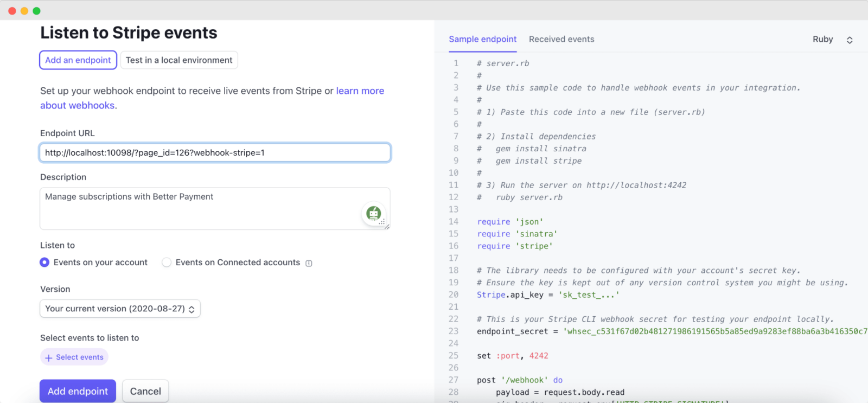Click the yellow minimize window button

click(24, 11)
